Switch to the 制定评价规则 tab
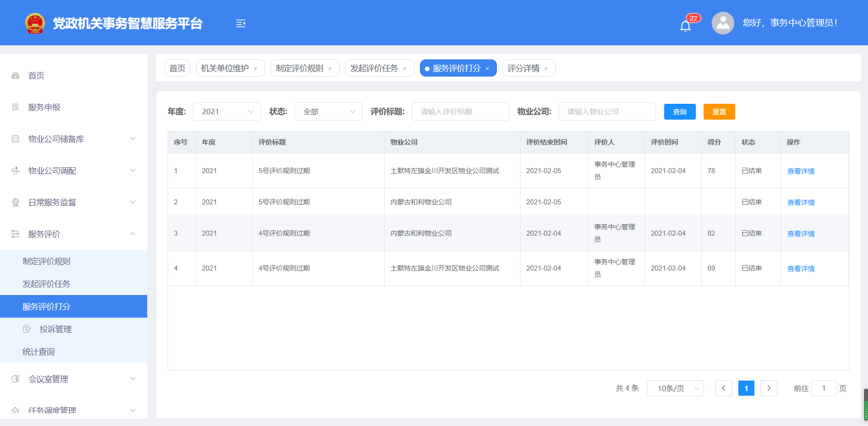 [299, 68]
